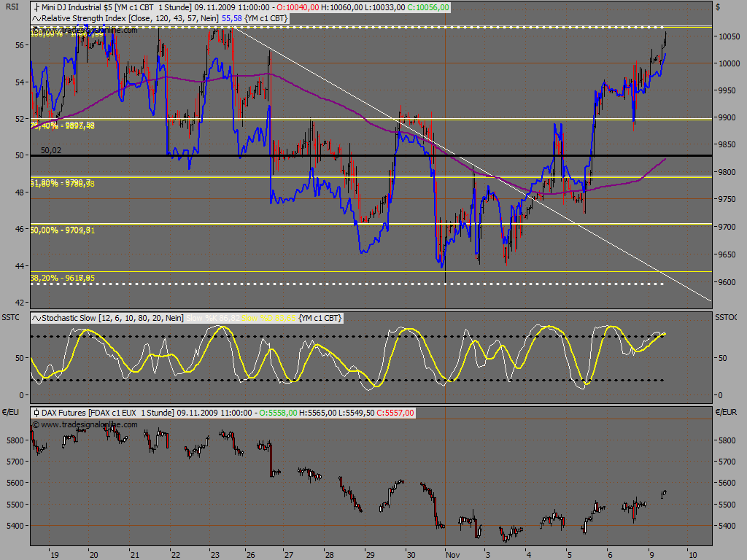Click the 9800 price axis label
This screenshot has height=560, width=747.
click(x=727, y=172)
